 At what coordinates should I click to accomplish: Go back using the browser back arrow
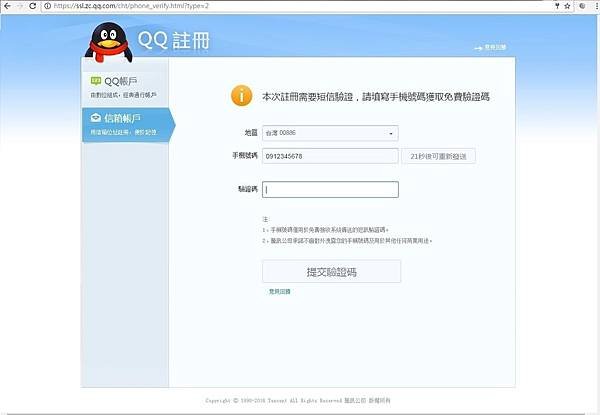7,6
